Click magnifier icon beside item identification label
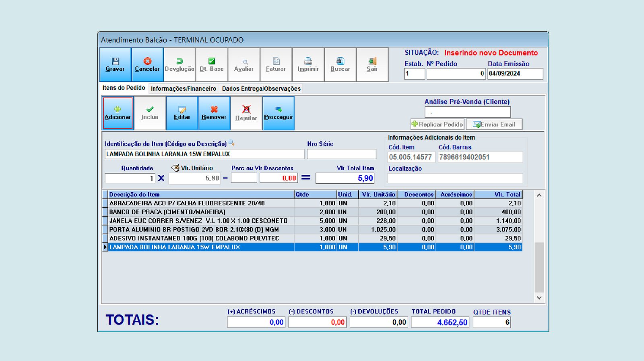644x361 pixels. (x=231, y=143)
